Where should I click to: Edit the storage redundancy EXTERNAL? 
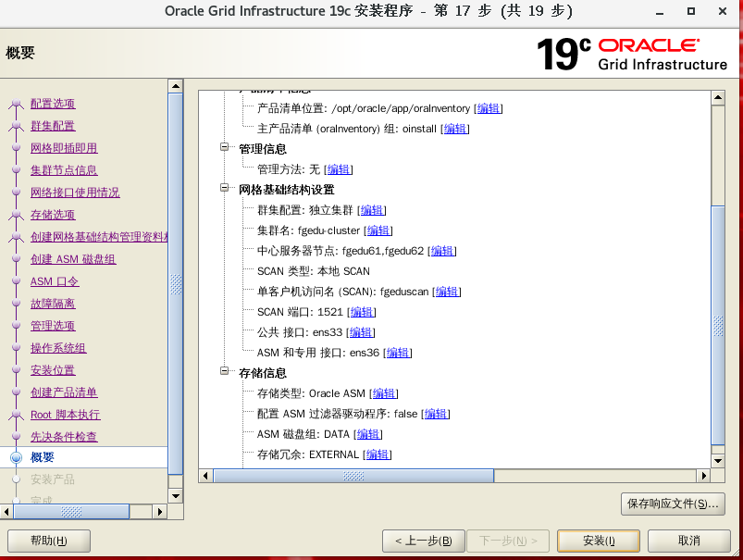tap(378, 455)
